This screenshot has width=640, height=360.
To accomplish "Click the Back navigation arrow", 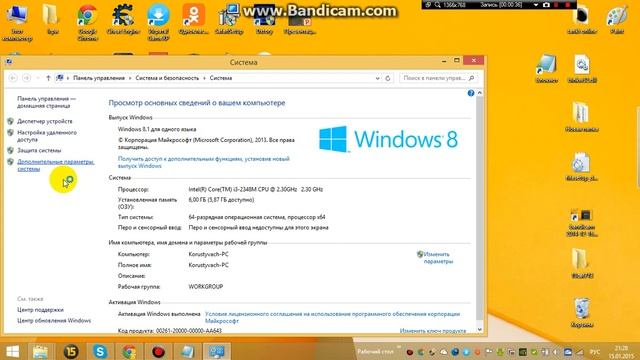I will click(13, 78).
